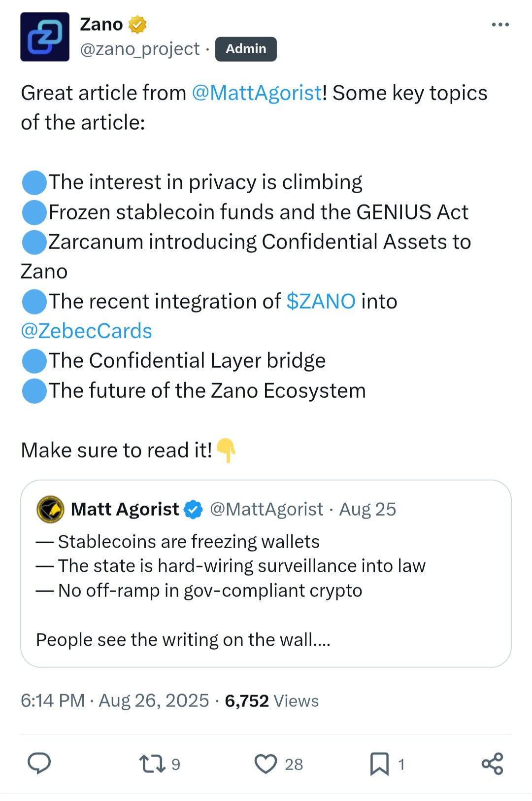Click the Zano display name
Viewport: 532px width, 801px height.
pos(101,24)
